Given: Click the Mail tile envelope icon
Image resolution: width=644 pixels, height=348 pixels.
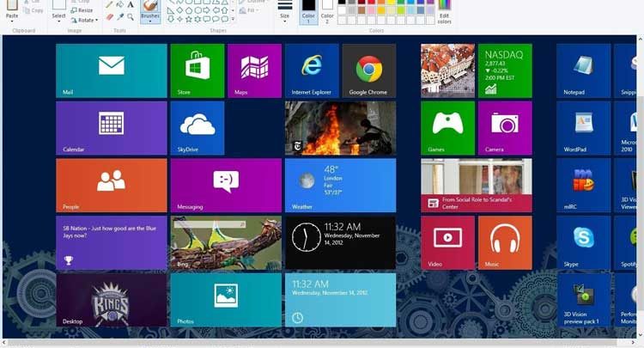Looking at the screenshot, I should point(112,65).
